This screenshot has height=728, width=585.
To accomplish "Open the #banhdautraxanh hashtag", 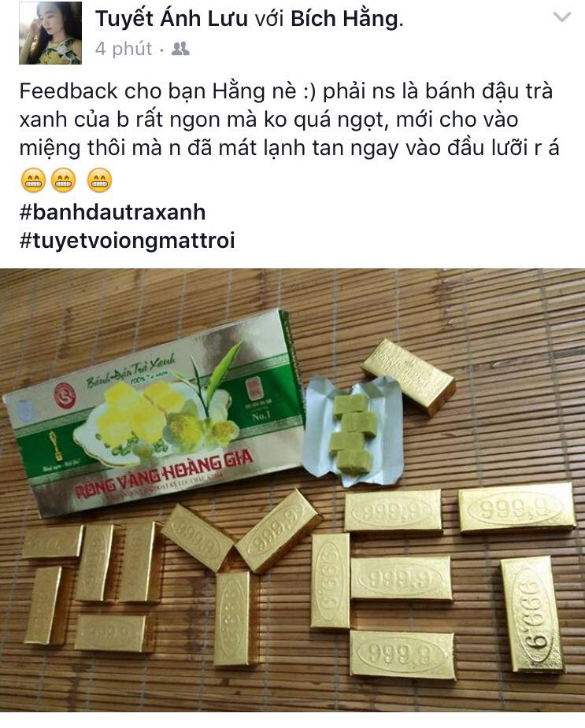I will [x=113, y=212].
